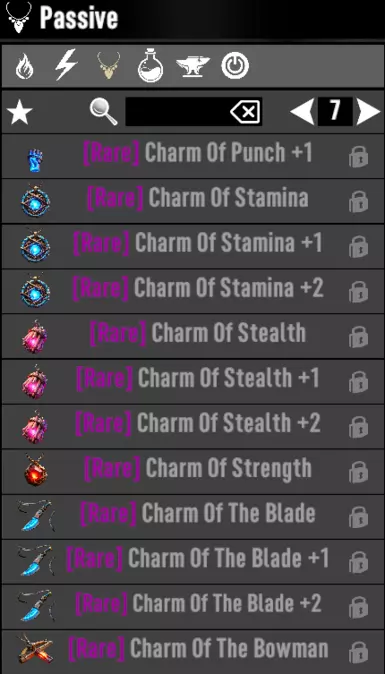This screenshot has width=385, height=674.
Task: Select the flame category filter icon
Action: [24, 68]
